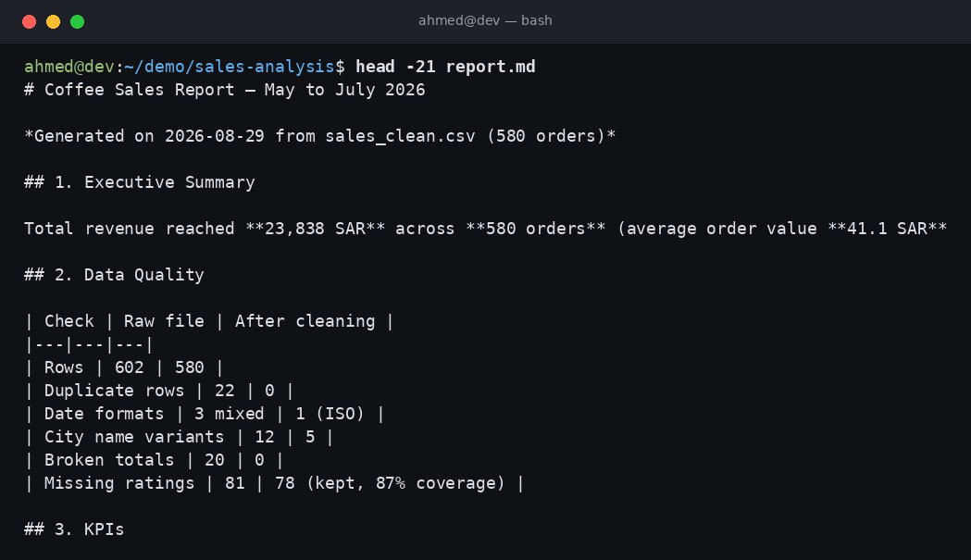Click the 'ahmed@dev — bash' window title
This screenshot has width=971, height=560.
(485, 20)
